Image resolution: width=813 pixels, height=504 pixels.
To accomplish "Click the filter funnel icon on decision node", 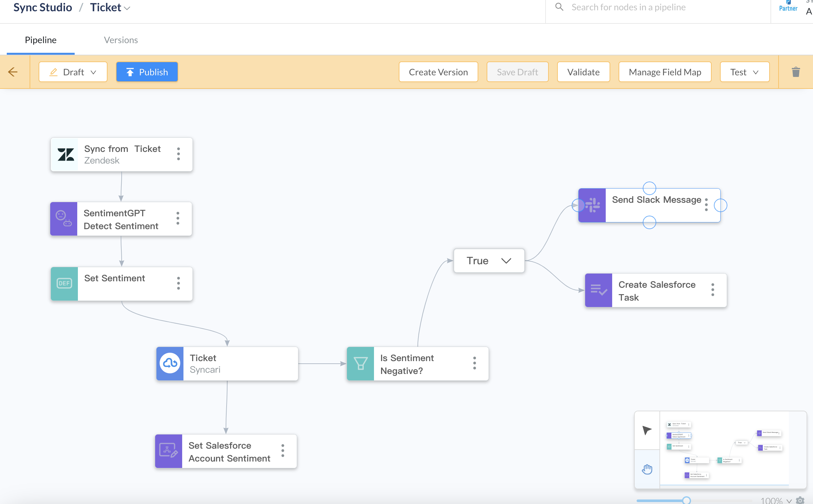I will coord(360,363).
